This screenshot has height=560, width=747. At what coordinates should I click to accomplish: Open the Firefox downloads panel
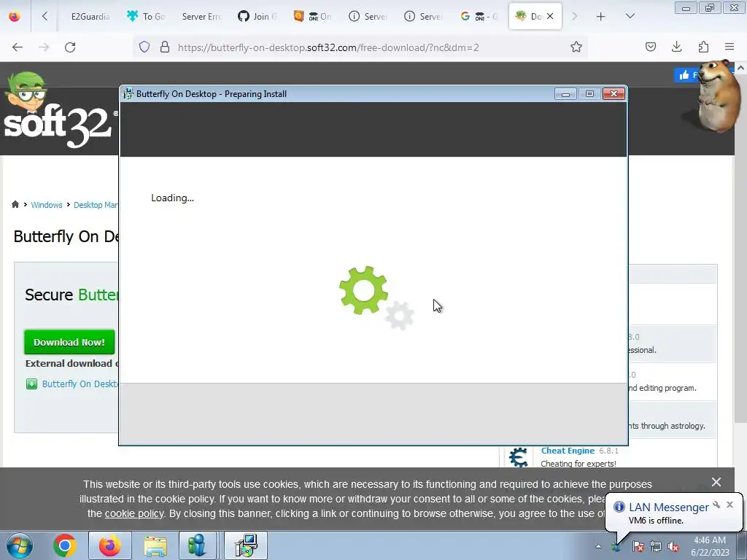(x=676, y=47)
